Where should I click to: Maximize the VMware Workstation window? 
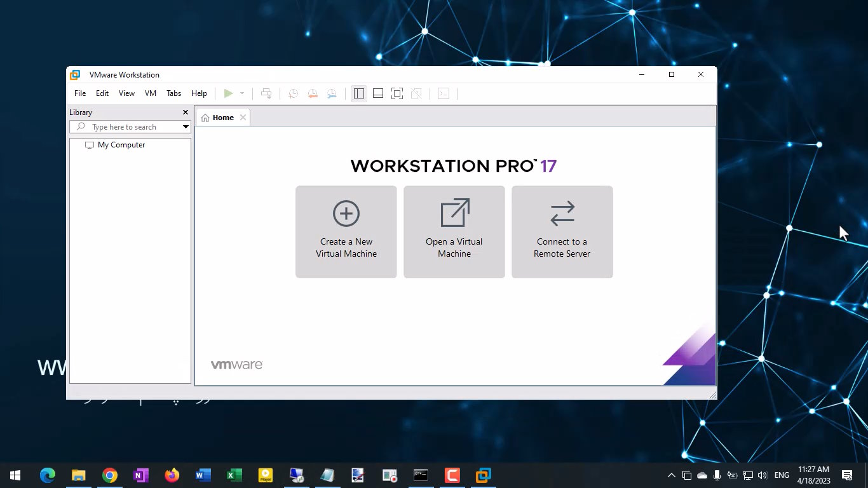[x=672, y=75]
